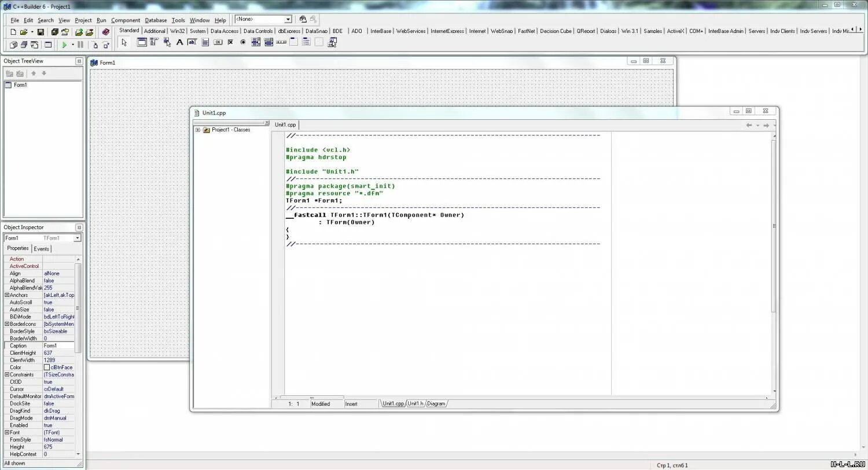Pick the PopupMenu component icon
The height and width of the screenshot is (470, 868).
[167, 42]
